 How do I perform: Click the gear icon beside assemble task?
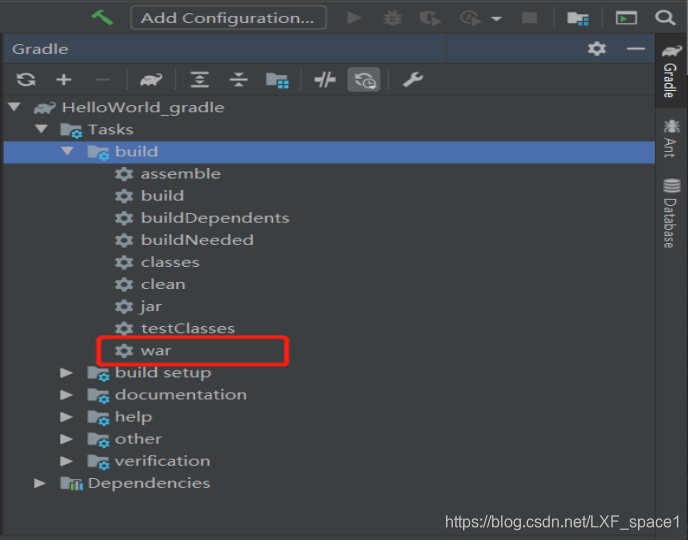coord(124,174)
